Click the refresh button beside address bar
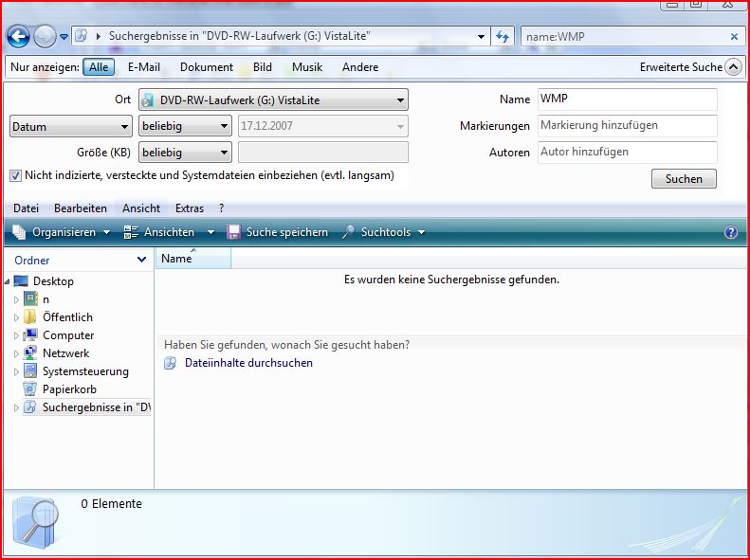This screenshot has height=560, width=750. point(503,36)
